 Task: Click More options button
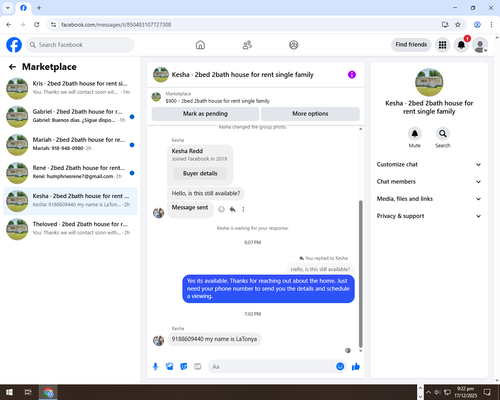click(x=310, y=114)
